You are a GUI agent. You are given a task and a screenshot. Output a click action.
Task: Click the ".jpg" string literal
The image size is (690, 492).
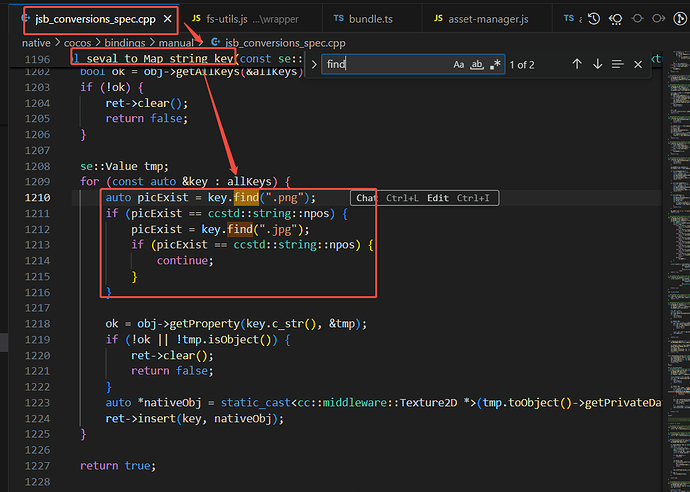(279, 229)
